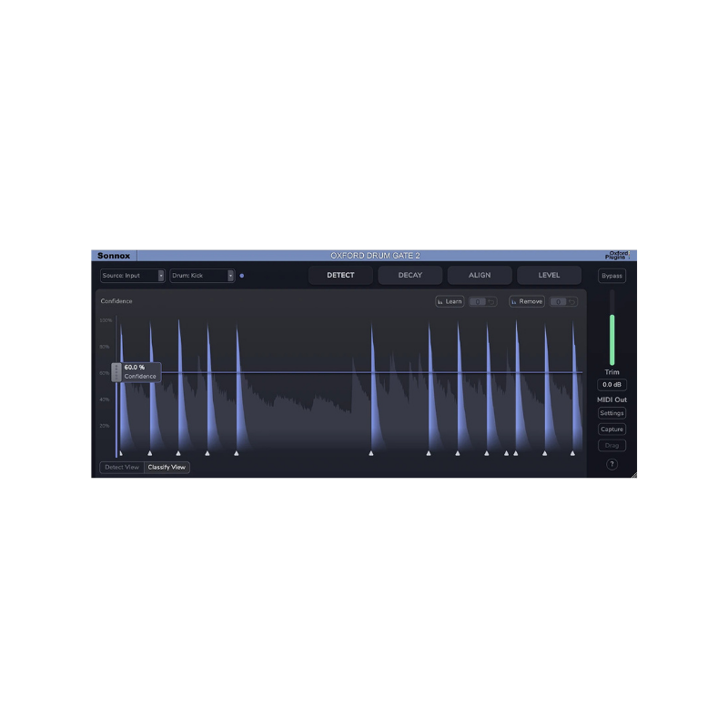Screen dimensions: 728x728
Task: Select the LEVEL tab
Action: click(x=549, y=275)
